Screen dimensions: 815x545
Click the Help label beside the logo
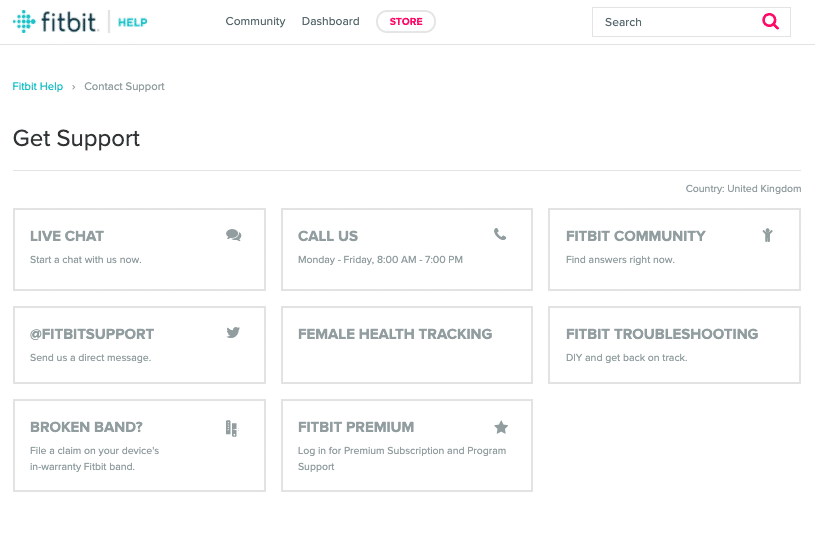pos(132,22)
